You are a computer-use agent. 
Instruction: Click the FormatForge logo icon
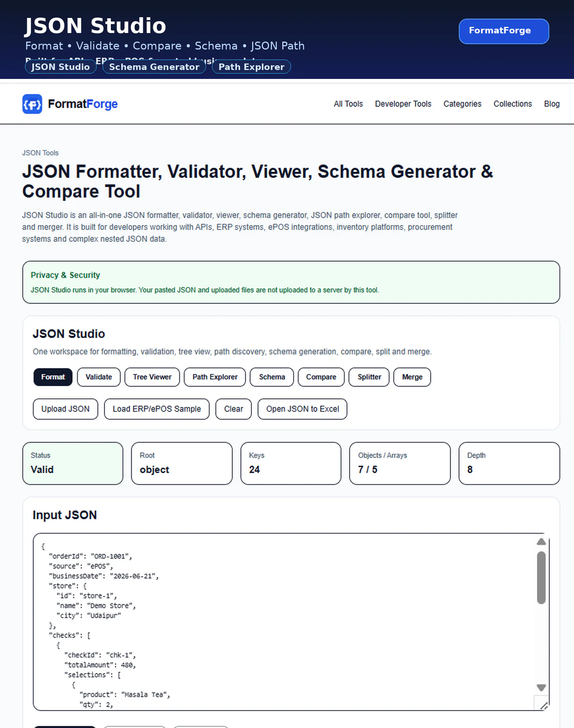pos(32,104)
